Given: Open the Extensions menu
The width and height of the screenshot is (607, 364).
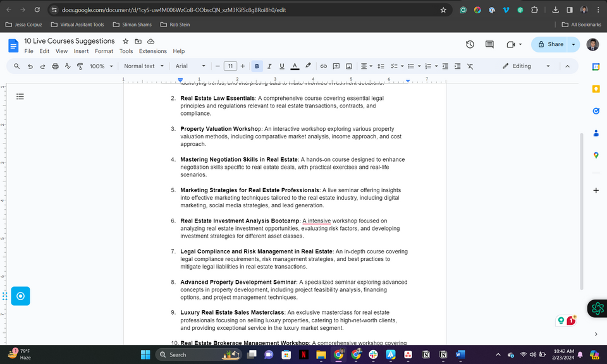Looking at the screenshot, I should 153,51.
